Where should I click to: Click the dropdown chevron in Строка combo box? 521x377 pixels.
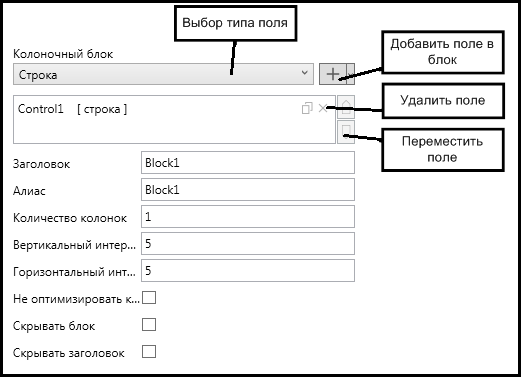coord(304,73)
